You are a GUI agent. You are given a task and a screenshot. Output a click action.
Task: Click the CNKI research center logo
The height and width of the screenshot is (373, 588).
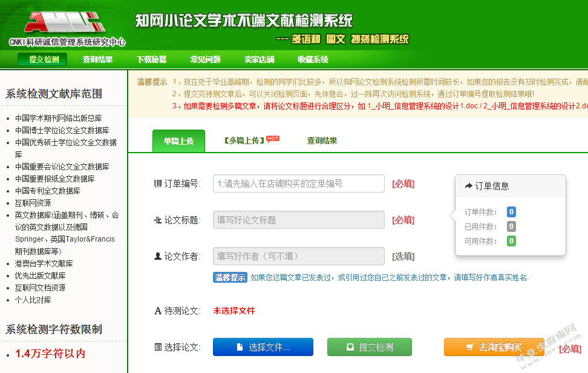coord(67,29)
